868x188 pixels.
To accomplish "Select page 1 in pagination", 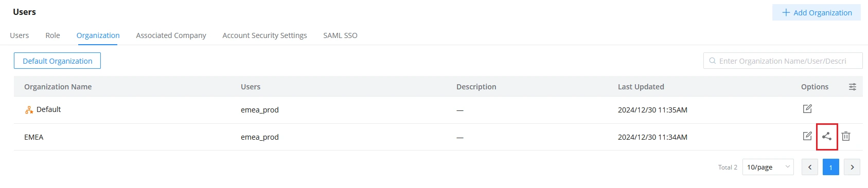I will pyautogui.click(x=831, y=167).
